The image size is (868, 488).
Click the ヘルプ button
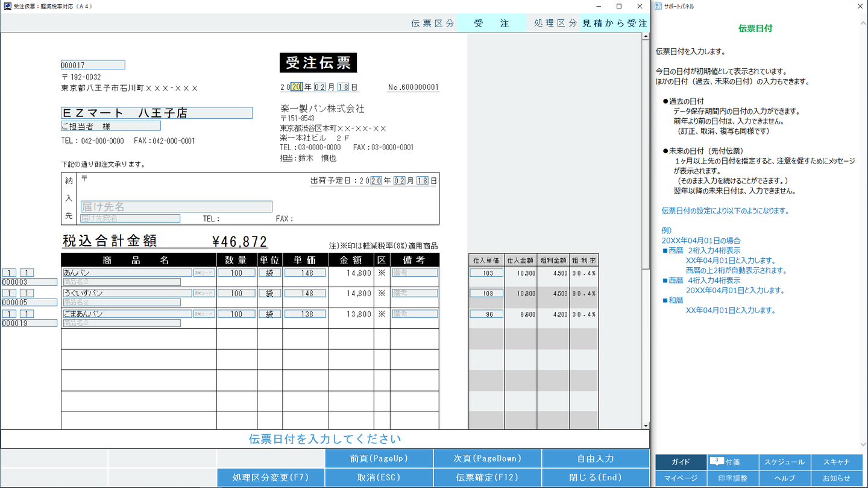click(x=784, y=478)
